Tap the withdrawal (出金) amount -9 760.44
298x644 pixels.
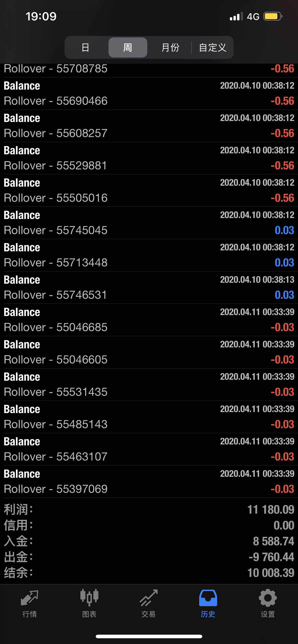[x=271, y=557]
